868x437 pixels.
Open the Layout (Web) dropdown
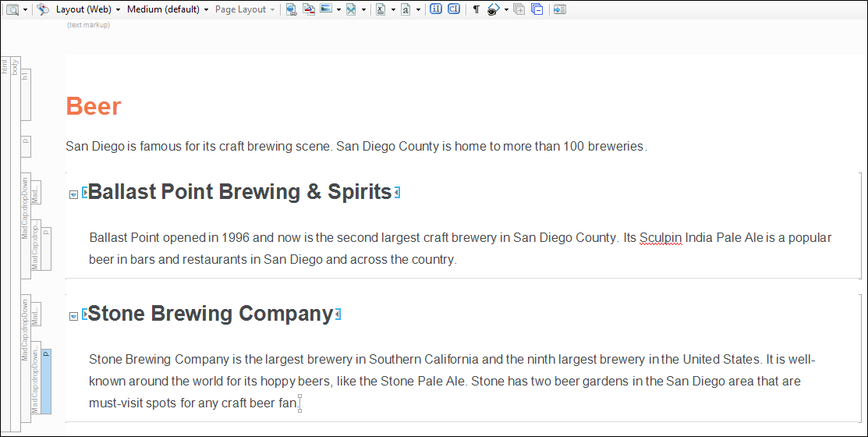89,9
